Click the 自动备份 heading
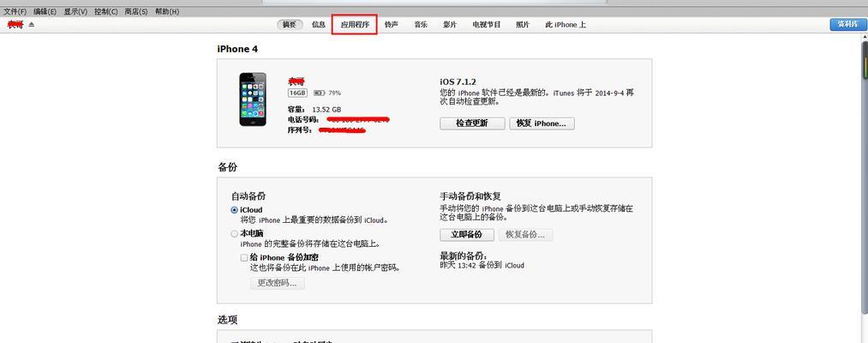Viewport: 868px width, 343px height. click(x=248, y=196)
